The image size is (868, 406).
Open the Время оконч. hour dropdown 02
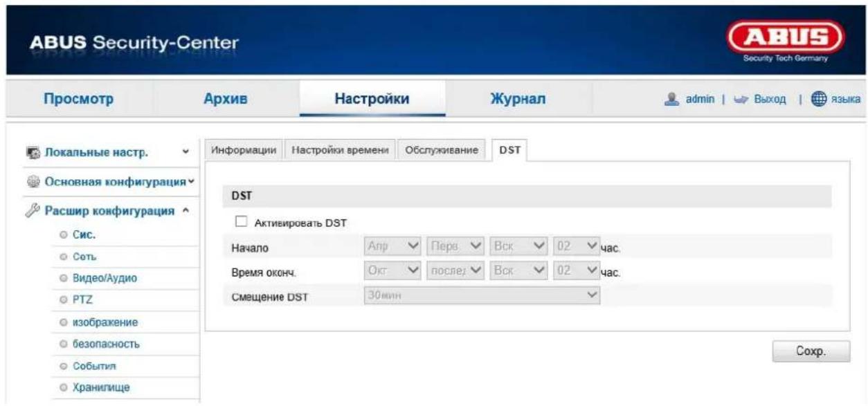[x=576, y=270]
